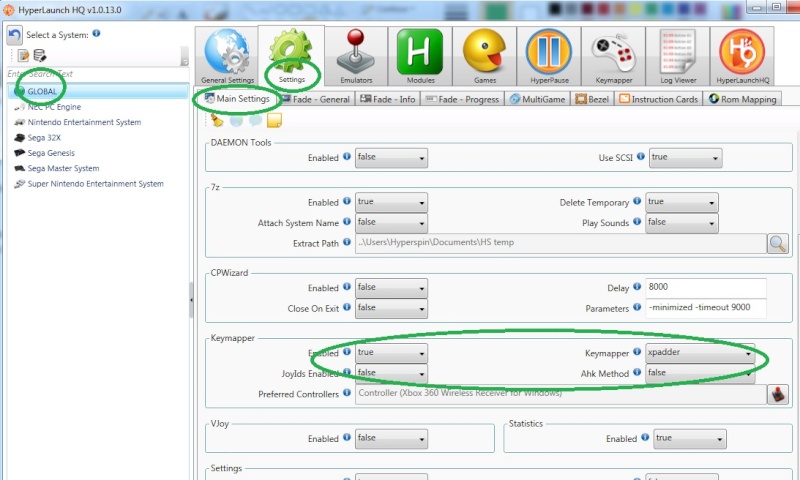Open the Settings green gear tab
Viewport: 800px width, 480px height.
[x=291, y=56]
